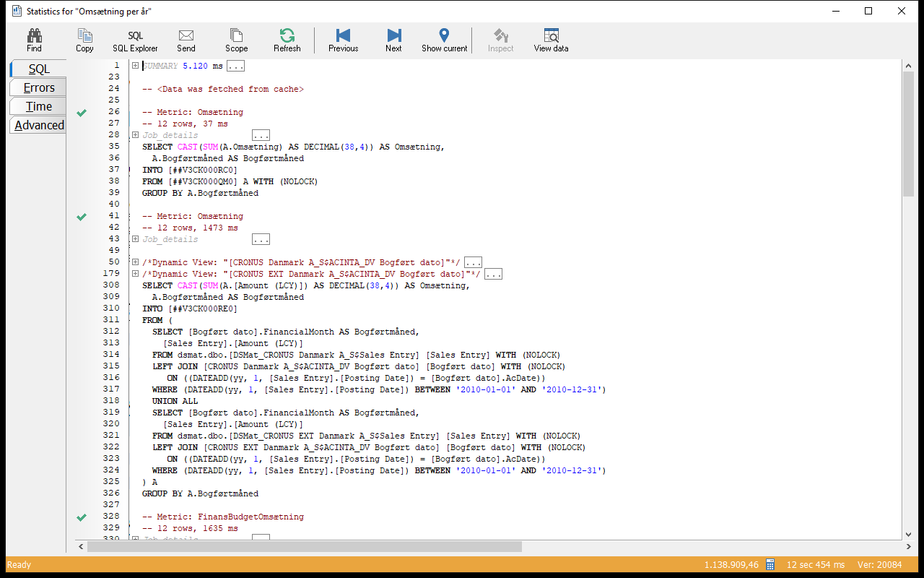The height and width of the screenshot is (578, 924).
Task: Expand Job_details at line 43
Action: 135,239
